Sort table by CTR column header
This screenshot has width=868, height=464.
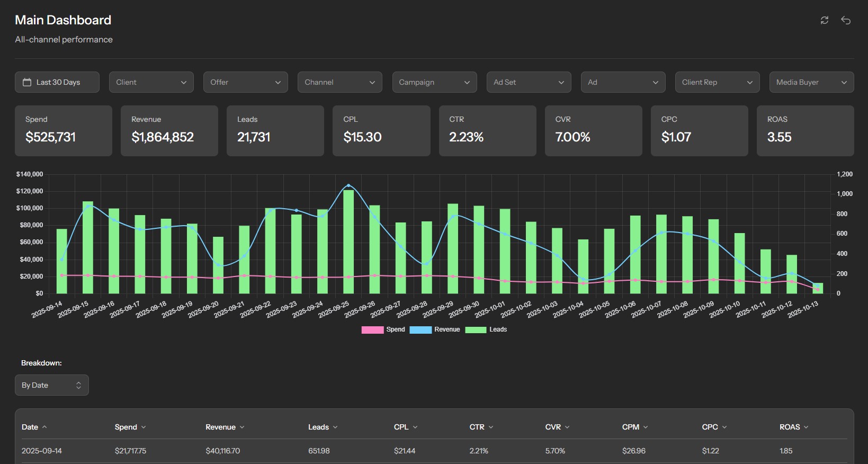pos(481,427)
